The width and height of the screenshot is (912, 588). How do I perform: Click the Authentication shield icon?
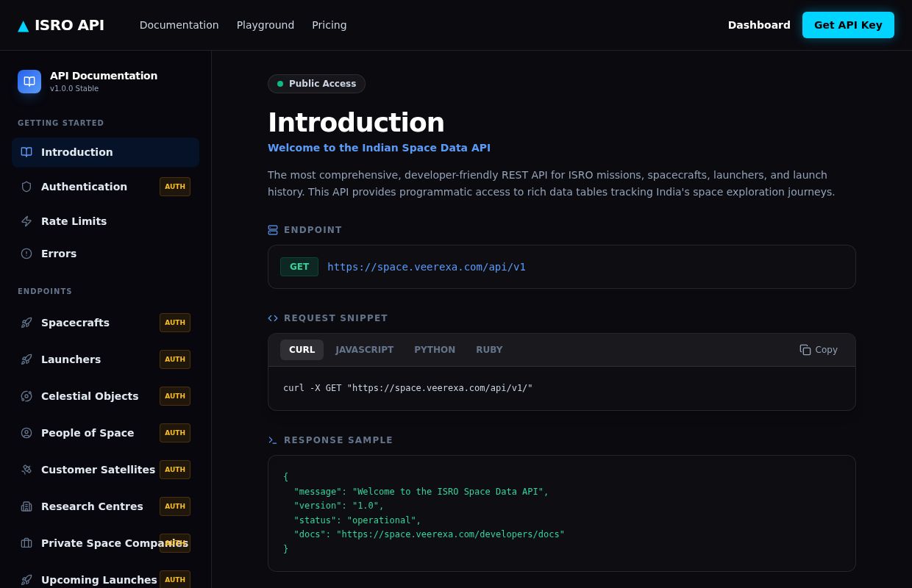coord(26,187)
